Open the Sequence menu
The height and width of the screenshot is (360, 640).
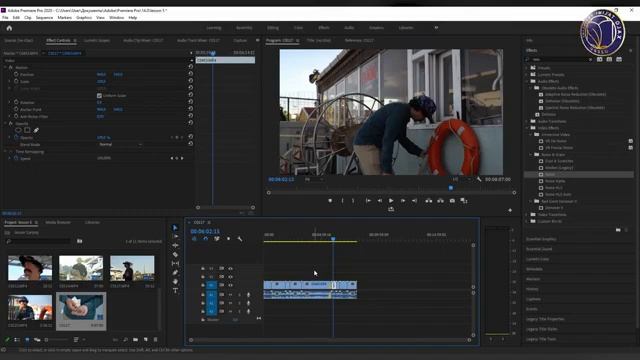44,18
